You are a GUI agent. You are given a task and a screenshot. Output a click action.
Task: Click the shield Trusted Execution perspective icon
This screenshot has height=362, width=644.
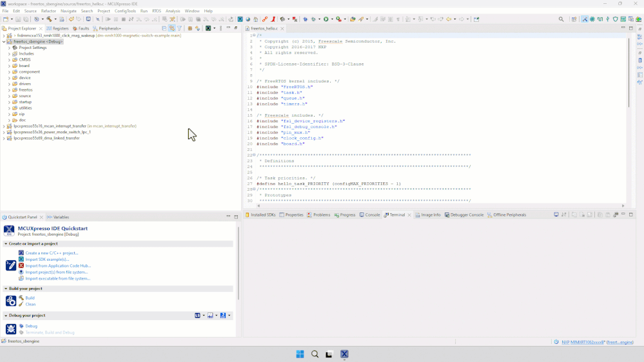click(x=615, y=19)
